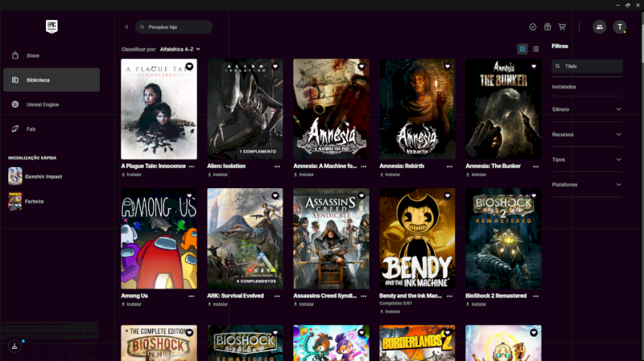Install Among Us
This screenshot has height=361, width=644.
(x=131, y=305)
